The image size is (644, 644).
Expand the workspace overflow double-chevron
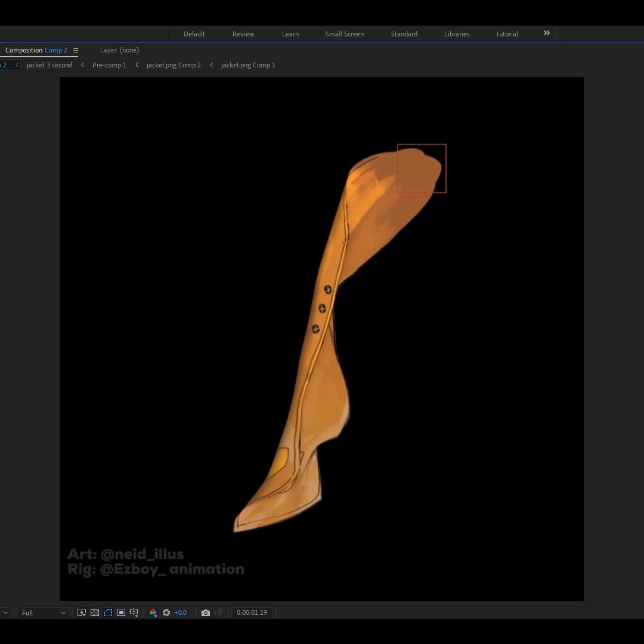tap(547, 33)
